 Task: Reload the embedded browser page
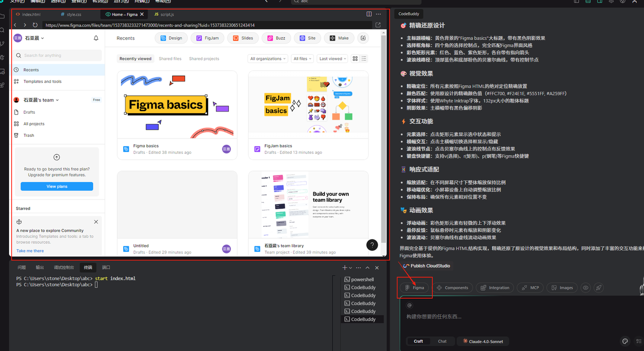coord(35,25)
